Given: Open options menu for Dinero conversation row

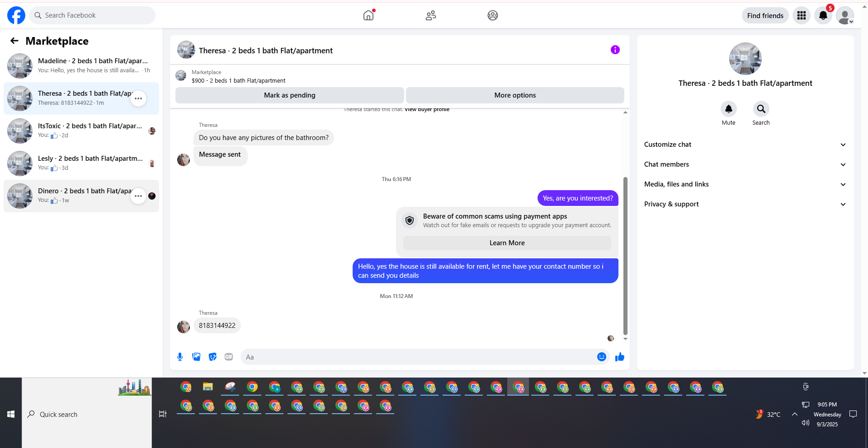Looking at the screenshot, I should click(138, 196).
